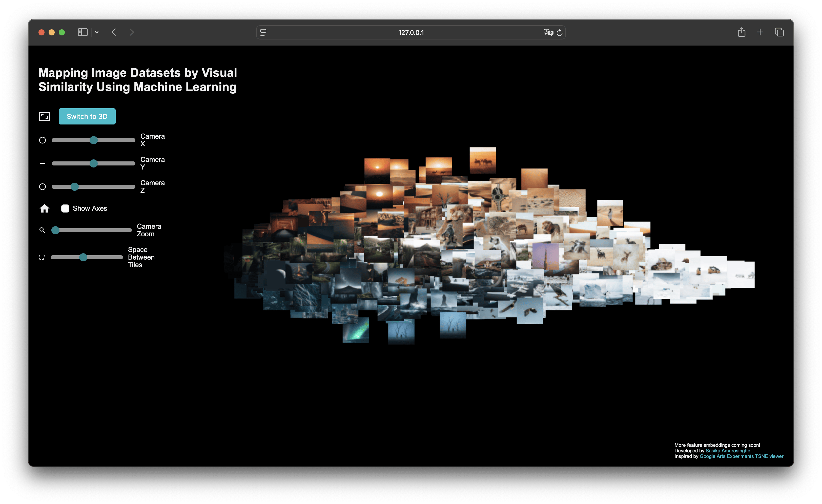Click the Space Between Tiles label
Viewport: 822px width, 504px height.
click(x=141, y=257)
